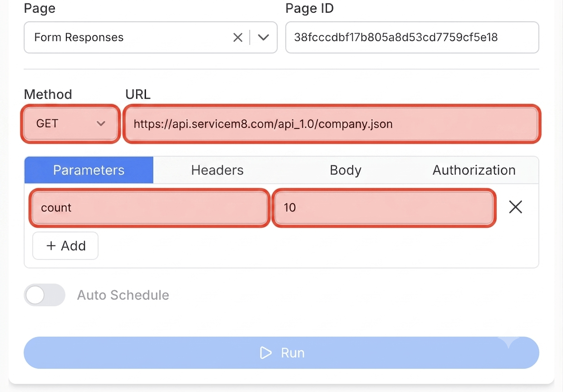Image resolution: width=563 pixels, height=392 pixels.
Task: Switch to the Headers tab
Action: (217, 170)
